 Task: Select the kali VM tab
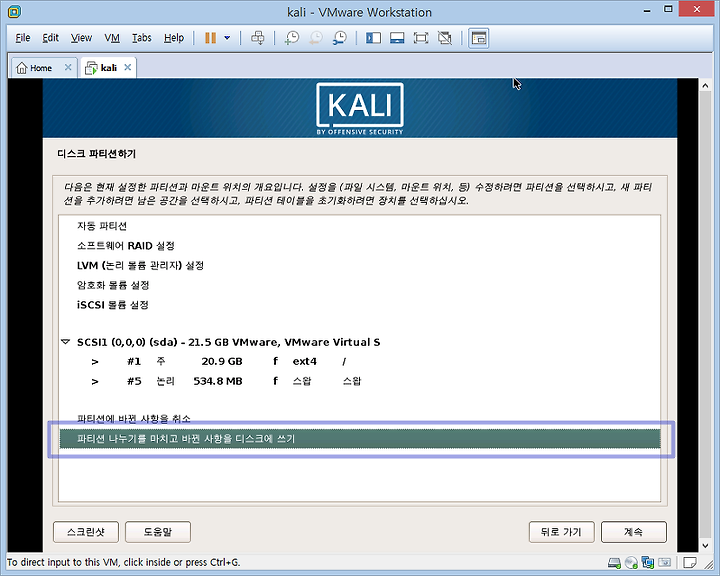pos(102,68)
